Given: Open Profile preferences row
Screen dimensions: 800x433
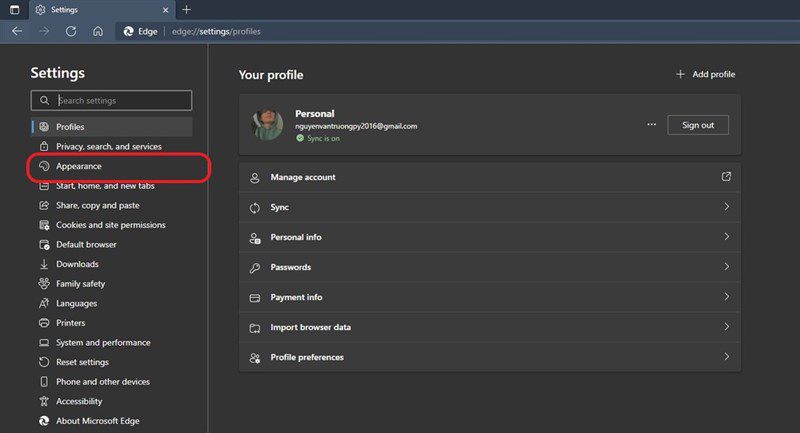Looking at the screenshot, I should 490,358.
